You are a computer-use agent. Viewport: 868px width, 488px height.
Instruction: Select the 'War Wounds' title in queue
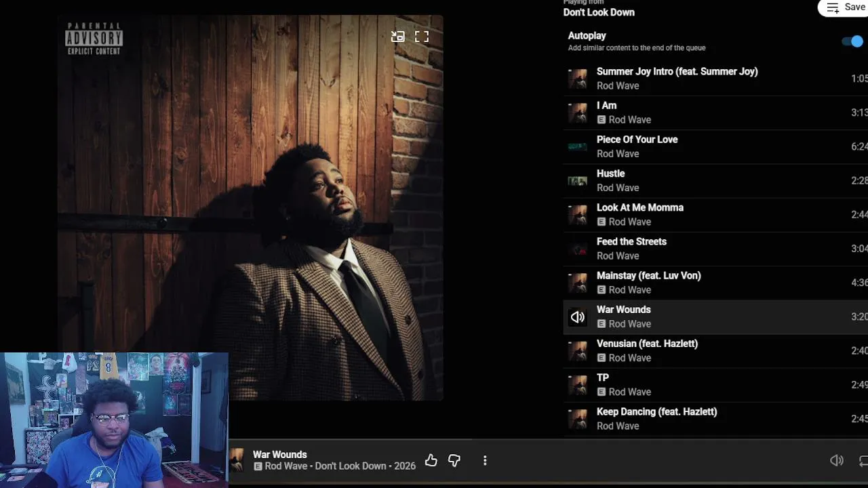[624, 310]
